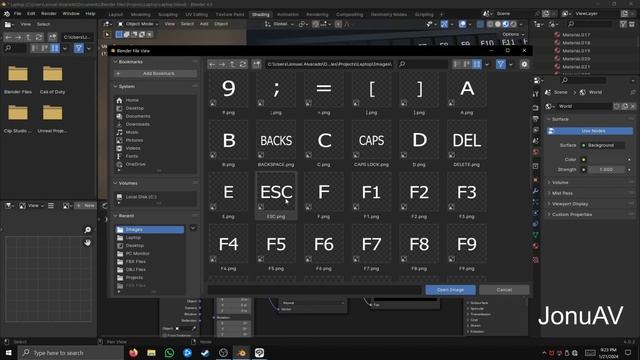The width and height of the screenshot is (640, 360).
Task: Select ESC.png thumbnail
Action: click(276, 196)
